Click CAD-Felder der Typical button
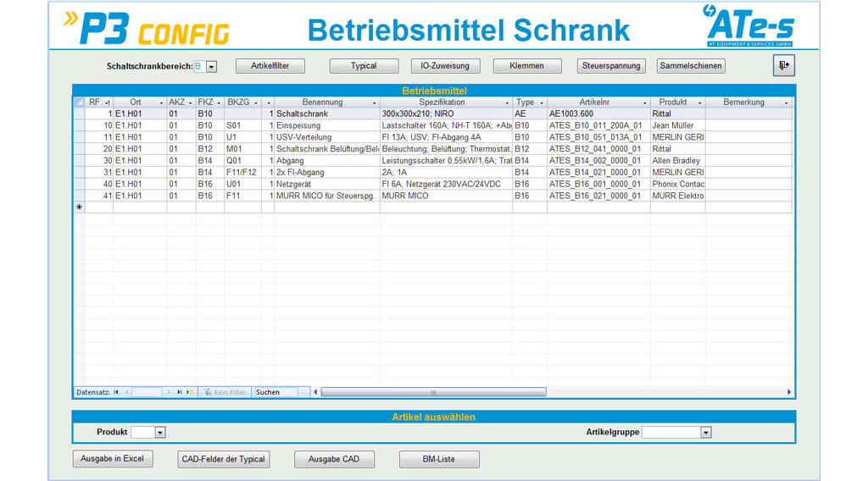Viewport: 868px width, 481px height. coord(224,460)
